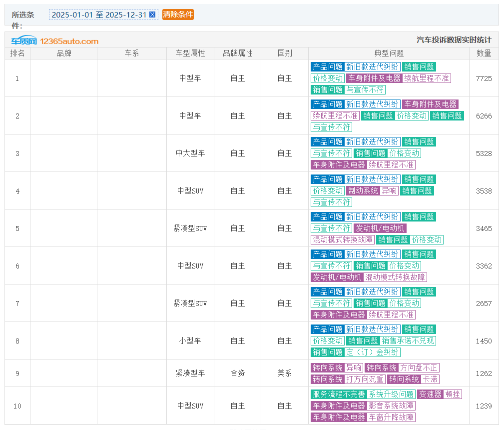Open the 定（订）金纠纷 tag
Viewport: 504px width, 430px height.
point(373,352)
